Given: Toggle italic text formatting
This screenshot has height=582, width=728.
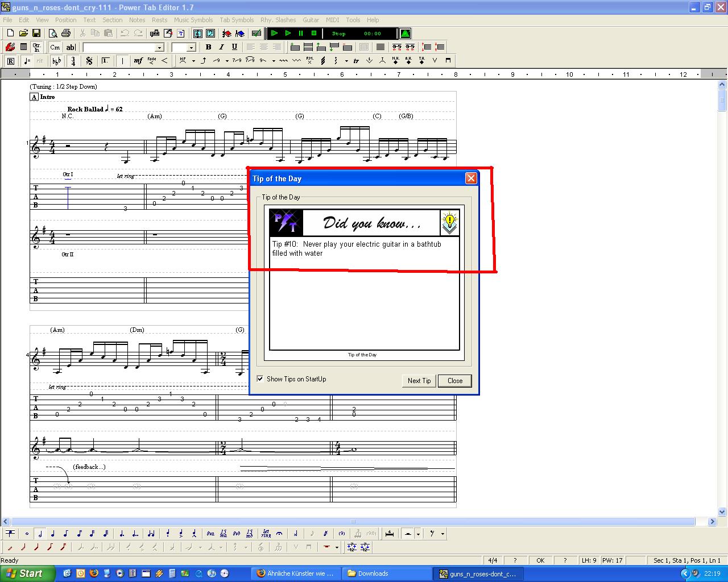Looking at the screenshot, I should pyautogui.click(x=221, y=47).
